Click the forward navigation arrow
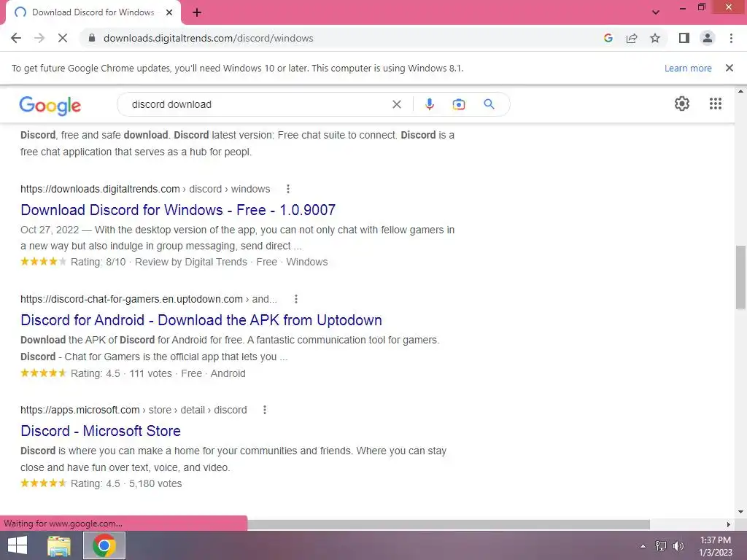 (x=39, y=38)
